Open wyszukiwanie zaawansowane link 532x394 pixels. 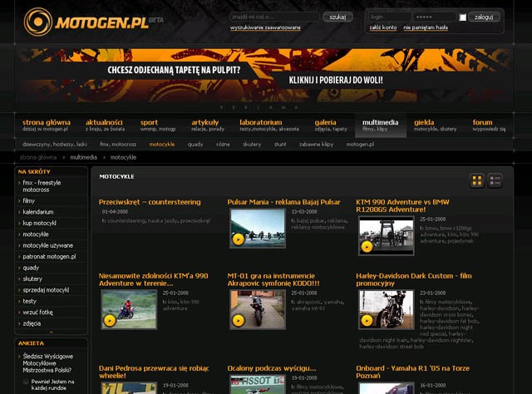click(x=265, y=27)
